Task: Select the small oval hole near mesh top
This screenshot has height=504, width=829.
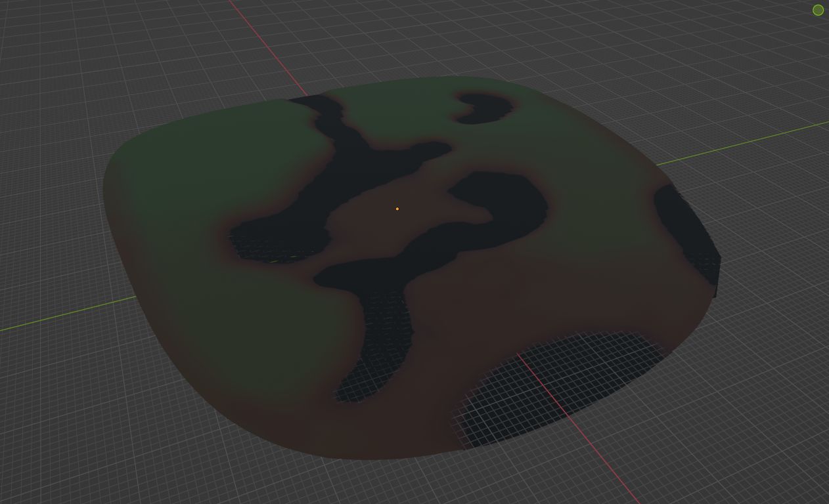Action: tap(485, 108)
